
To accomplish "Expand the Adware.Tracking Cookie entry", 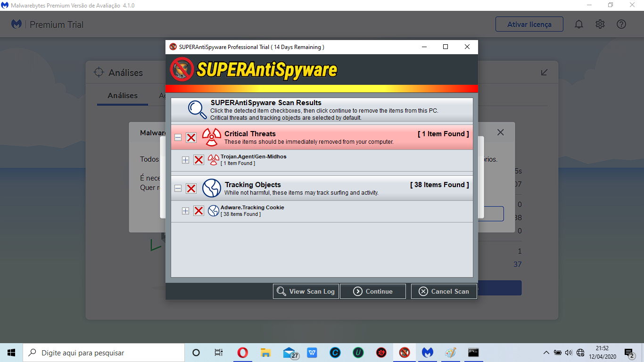I will point(185,211).
